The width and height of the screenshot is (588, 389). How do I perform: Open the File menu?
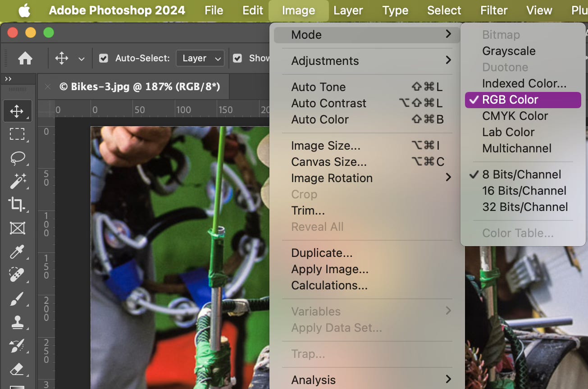coord(214,11)
